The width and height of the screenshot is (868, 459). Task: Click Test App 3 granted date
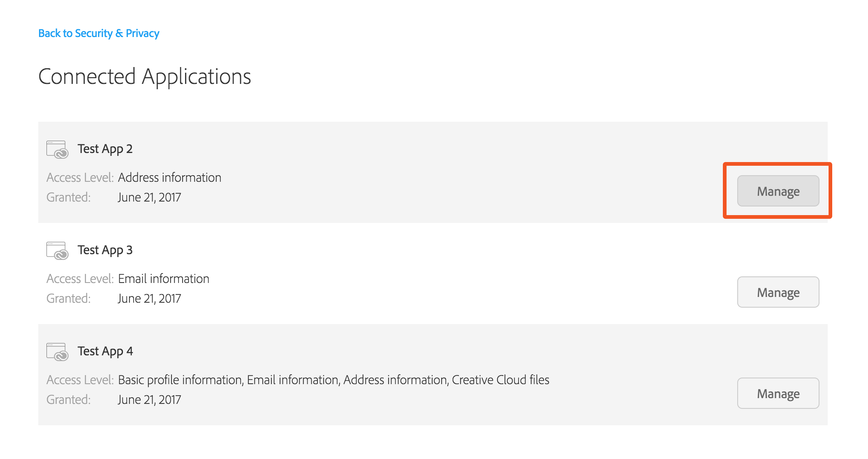tap(150, 299)
